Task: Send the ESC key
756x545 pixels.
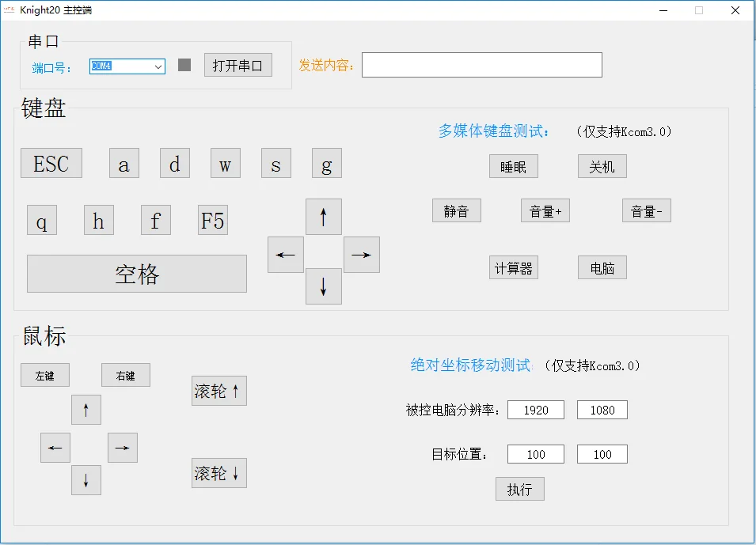Action: [51, 164]
